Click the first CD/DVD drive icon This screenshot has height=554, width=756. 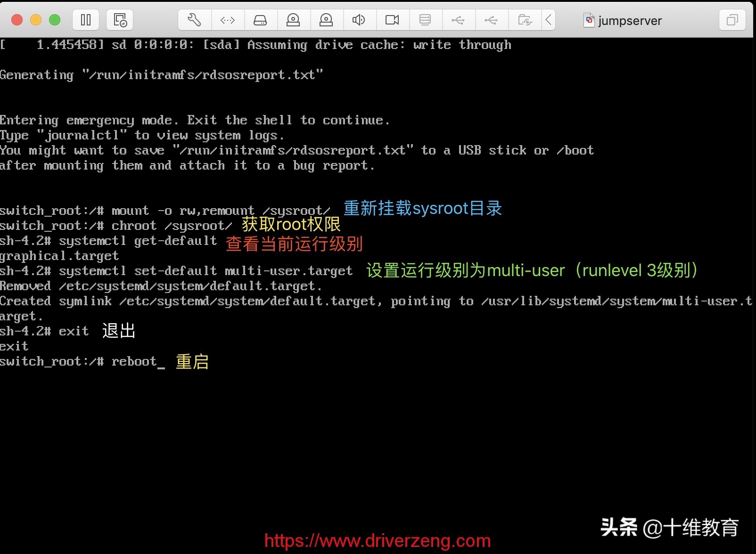point(294,20)
